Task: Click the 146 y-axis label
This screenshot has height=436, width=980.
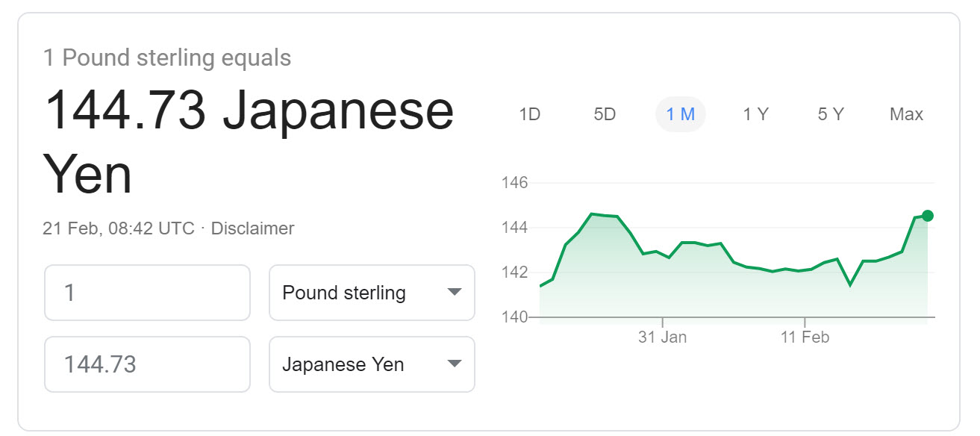Action: 513,183
